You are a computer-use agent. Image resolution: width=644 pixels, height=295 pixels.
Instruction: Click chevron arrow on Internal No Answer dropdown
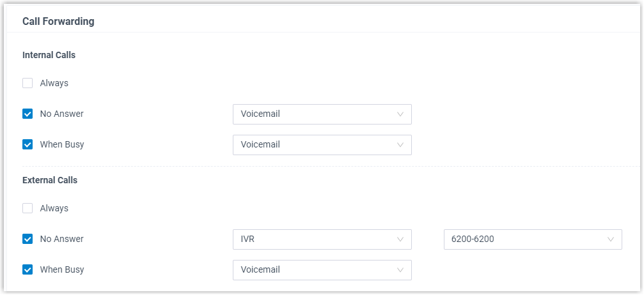point(400,114)
